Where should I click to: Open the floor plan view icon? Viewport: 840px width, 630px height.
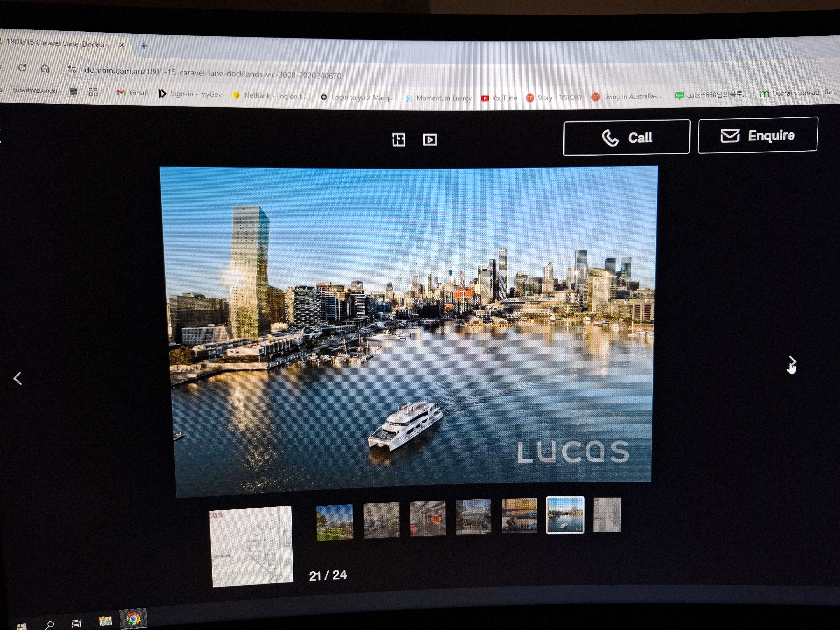[398, 139]
